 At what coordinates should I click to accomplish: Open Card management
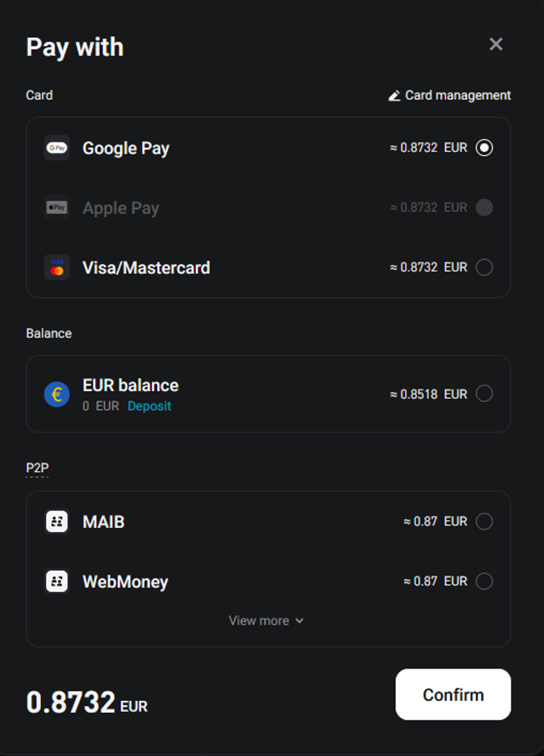click(457, 96)
